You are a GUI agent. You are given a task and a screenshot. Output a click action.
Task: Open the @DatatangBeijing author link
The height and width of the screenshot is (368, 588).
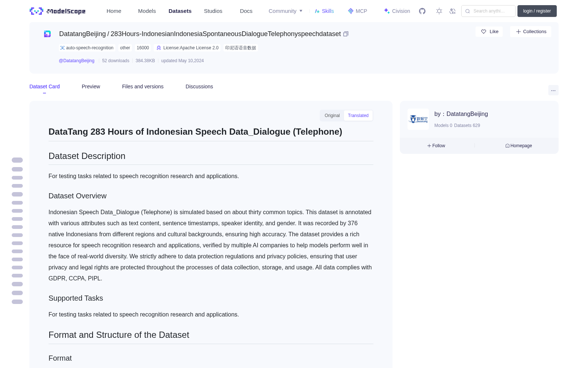[76, 61]
